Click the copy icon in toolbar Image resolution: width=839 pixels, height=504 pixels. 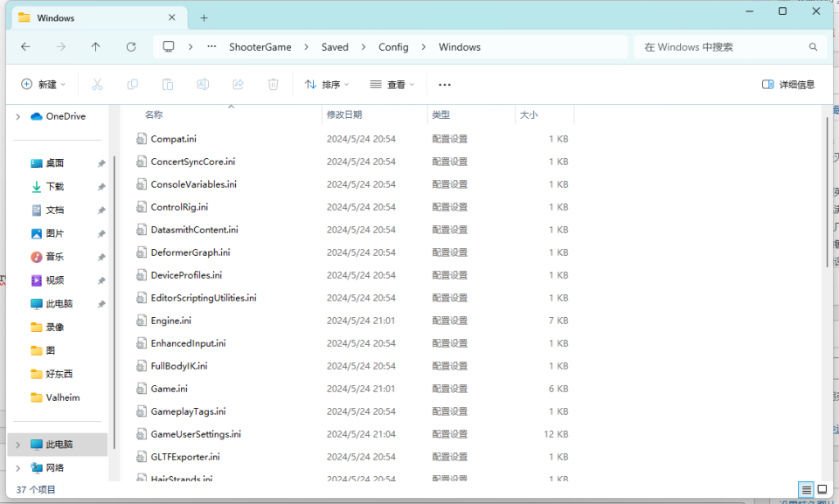point(132,85)
